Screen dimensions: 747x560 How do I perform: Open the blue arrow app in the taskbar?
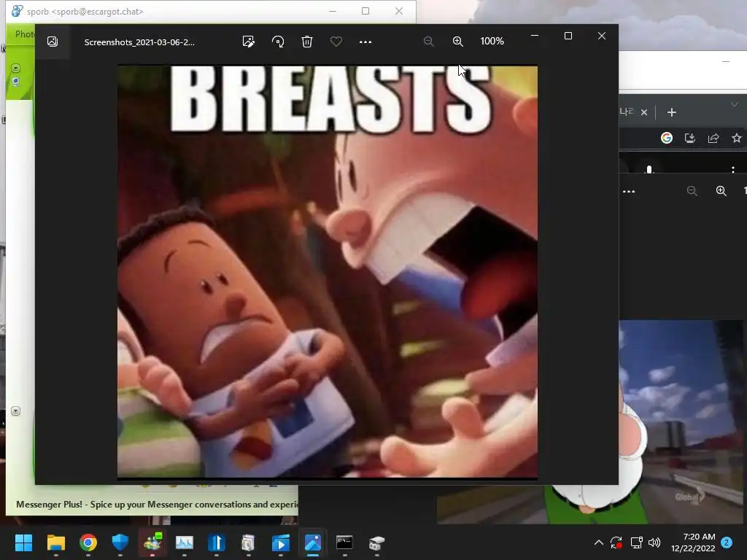click(216, 542)
